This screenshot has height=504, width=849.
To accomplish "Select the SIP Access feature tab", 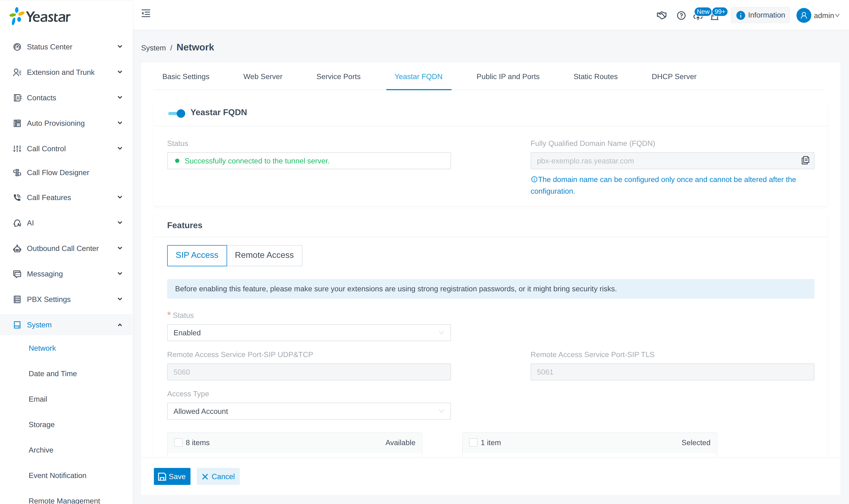I will tap(197, 255).
